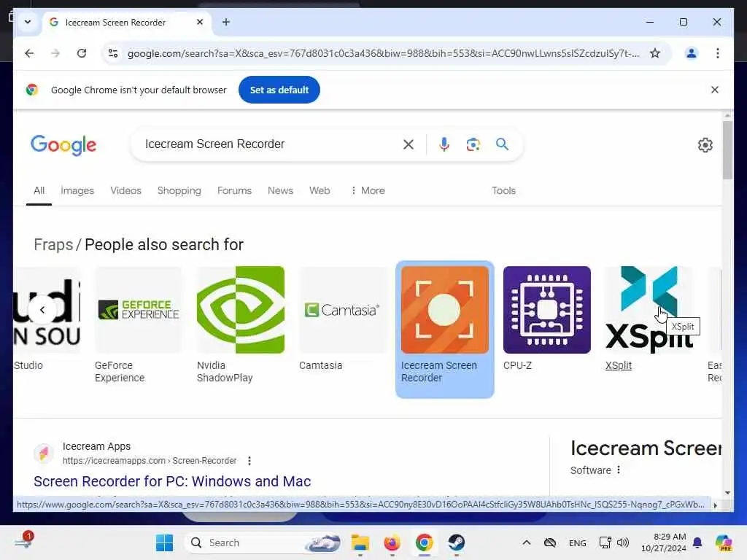This screenshot has width=747, height=560.
Task: Switch to Web results tab
Action: coord(320,190)
